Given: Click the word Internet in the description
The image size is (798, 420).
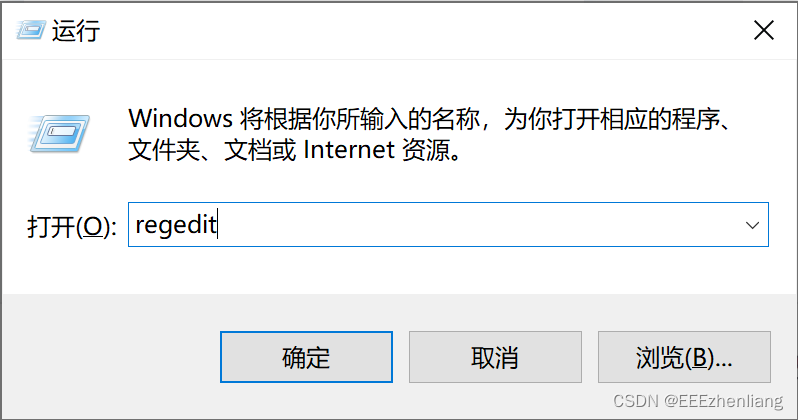Looking at the screenshot, I should click(349, 150).
